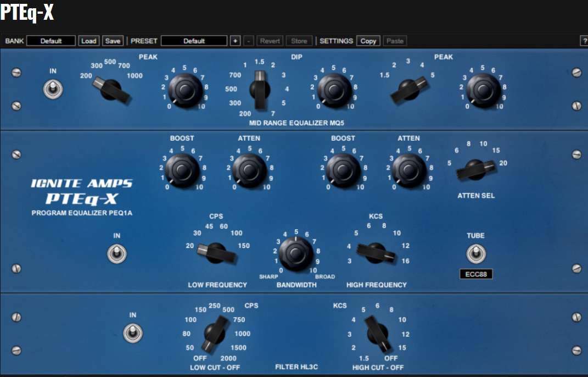Open the BANK Default field

[x=51, y=41]
